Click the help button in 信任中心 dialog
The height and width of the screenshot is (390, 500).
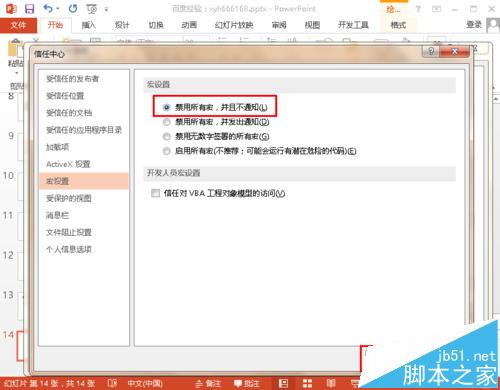pyautogui.click(x=431, y=52)
